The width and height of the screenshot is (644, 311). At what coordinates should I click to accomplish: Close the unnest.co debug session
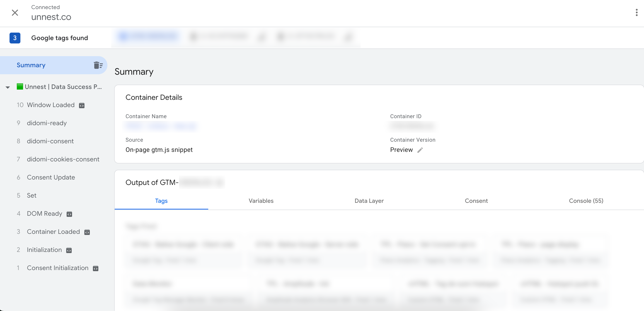[x=15, y=12]
